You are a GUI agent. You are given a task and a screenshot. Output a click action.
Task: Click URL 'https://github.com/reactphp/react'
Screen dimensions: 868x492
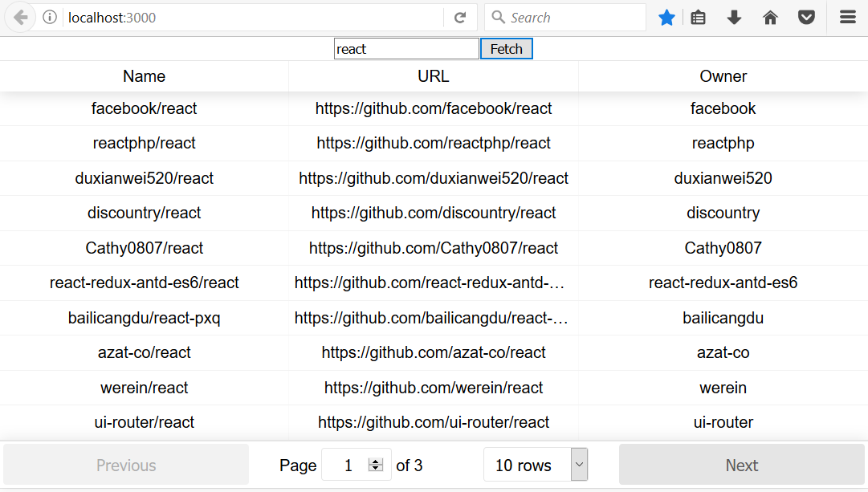[x=434, y=144]
